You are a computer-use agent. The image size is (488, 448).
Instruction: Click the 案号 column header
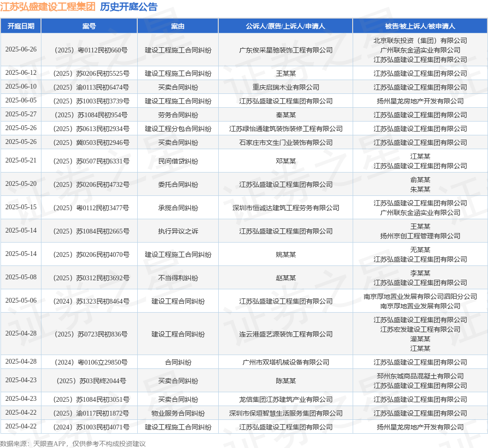[89, 26]
